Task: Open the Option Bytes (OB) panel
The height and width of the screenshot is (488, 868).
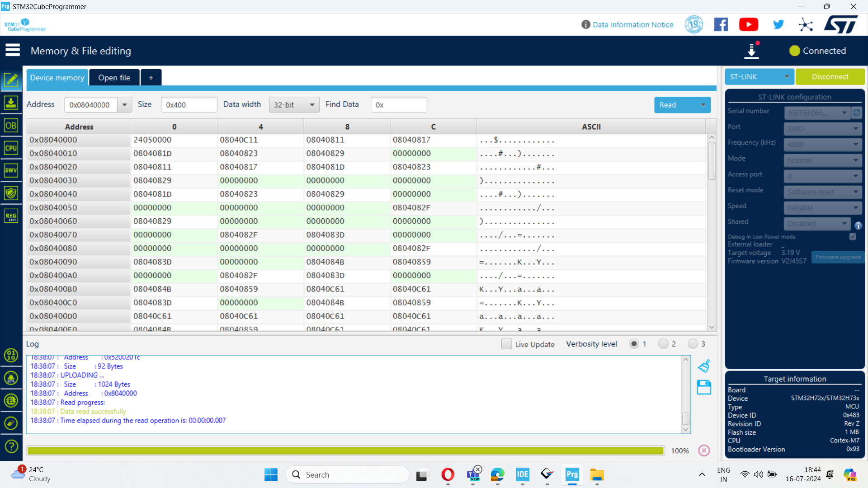Action: click(x=11, y=126)
